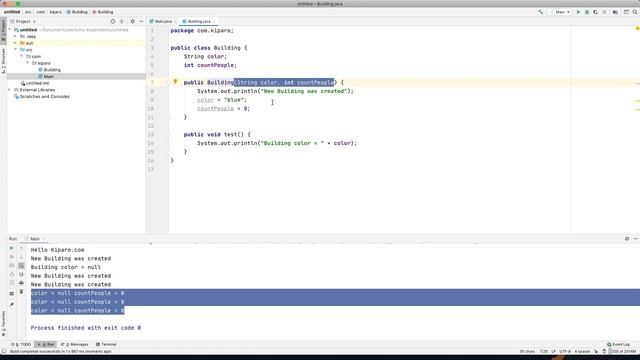
Task: Click the 'Hello Kiparo.com' console line
Action: coord(58,250)
